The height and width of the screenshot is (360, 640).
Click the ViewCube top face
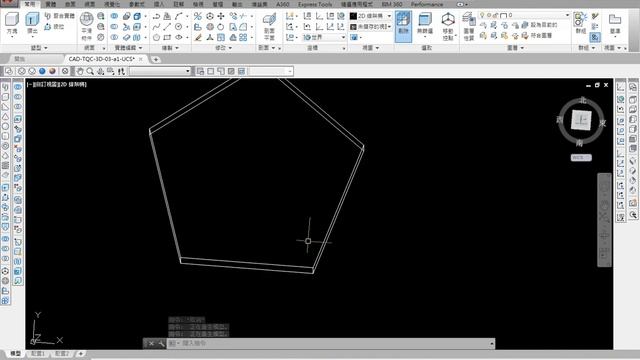tap(581, 120)
